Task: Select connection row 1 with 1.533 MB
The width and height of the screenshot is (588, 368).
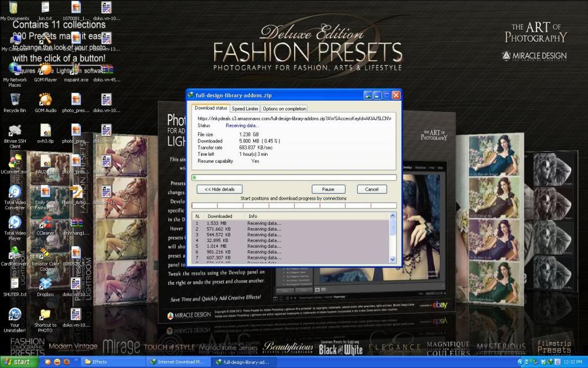Action: pos(291,223)
